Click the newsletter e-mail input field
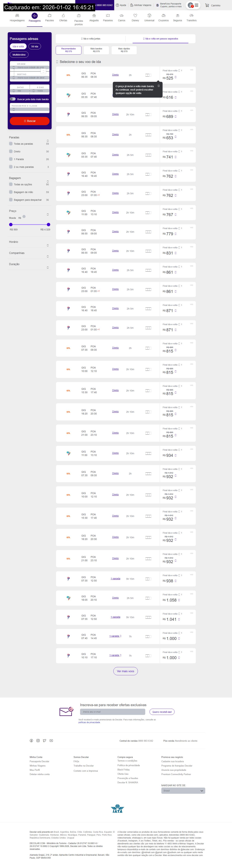This screenshot has height=868, width=232. [x=112, y=712]
